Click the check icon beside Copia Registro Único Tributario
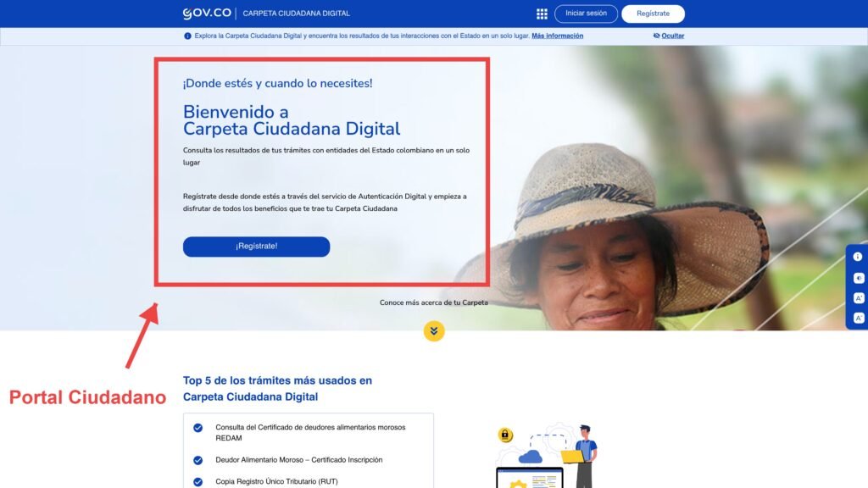This screenshot has width=868, height=488. click(198, 482)
